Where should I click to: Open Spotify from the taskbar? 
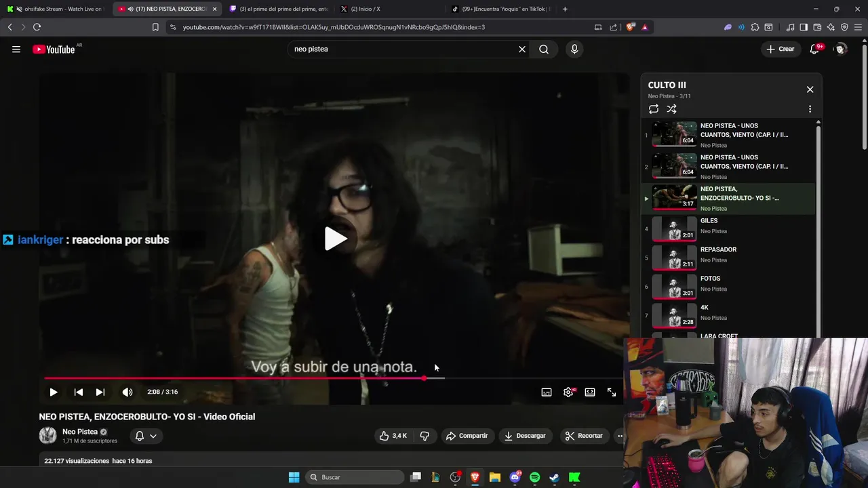pyautogui.click(x=534, y=477)
